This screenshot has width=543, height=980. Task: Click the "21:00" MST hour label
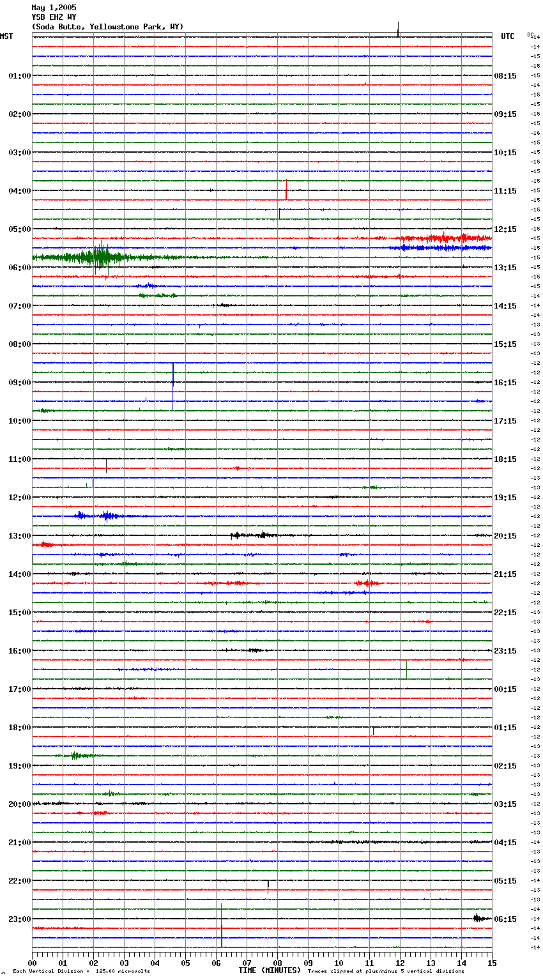(x=20, y=843)
